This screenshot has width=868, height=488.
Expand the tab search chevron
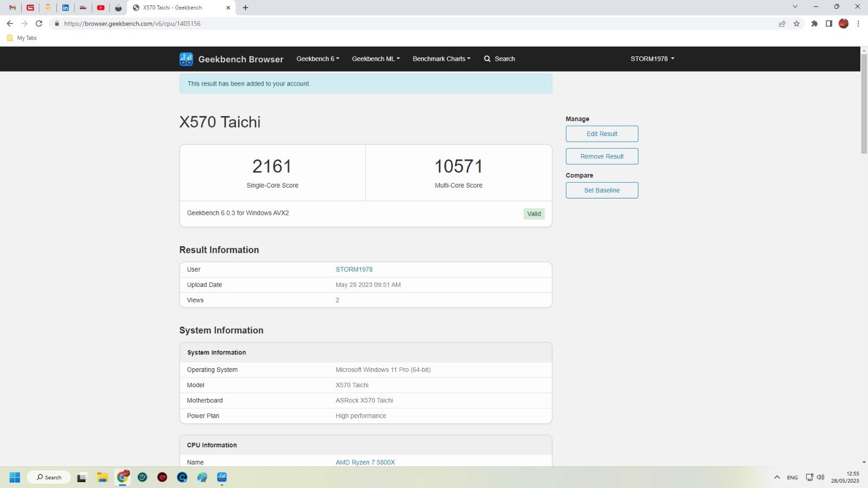pos(795,7)
